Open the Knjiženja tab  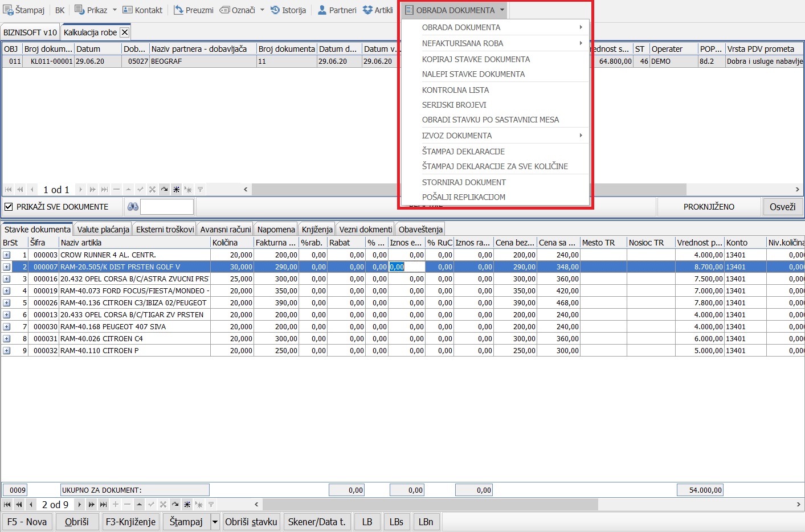coord(317,230)
